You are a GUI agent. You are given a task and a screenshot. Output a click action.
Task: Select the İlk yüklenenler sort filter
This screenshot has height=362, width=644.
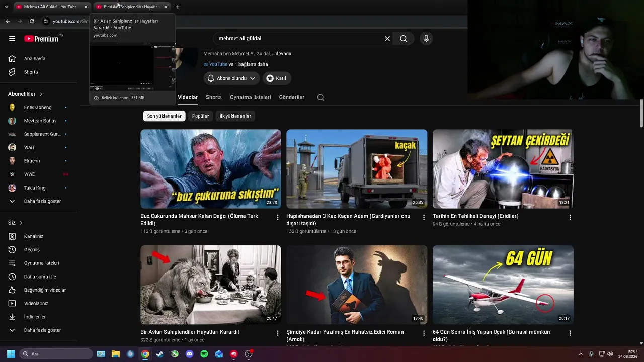pyautogui.click(x=235, y=116)
